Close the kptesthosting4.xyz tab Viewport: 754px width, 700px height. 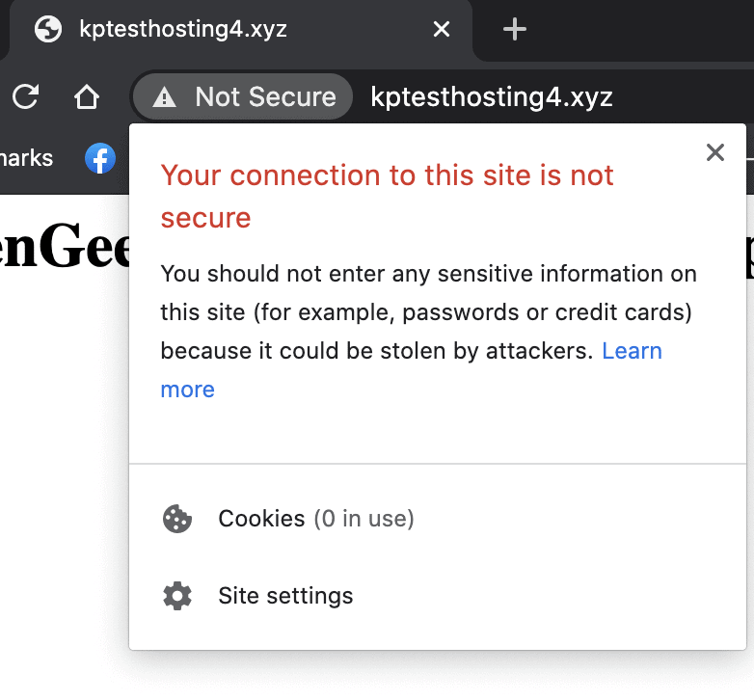click(x=442, y=29)
